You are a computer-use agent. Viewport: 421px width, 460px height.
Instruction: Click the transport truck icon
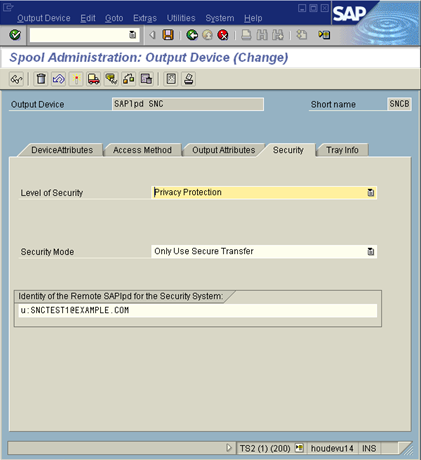pyautogui.click(x=94, y=79)
